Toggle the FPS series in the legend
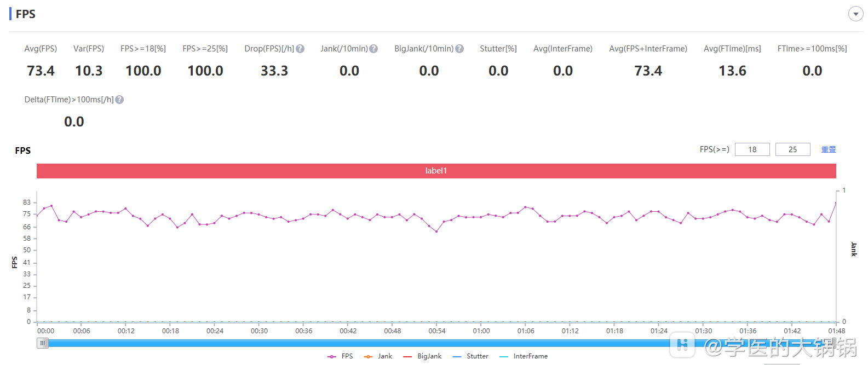This screenshot has height=365, width=868. point(341,356)
